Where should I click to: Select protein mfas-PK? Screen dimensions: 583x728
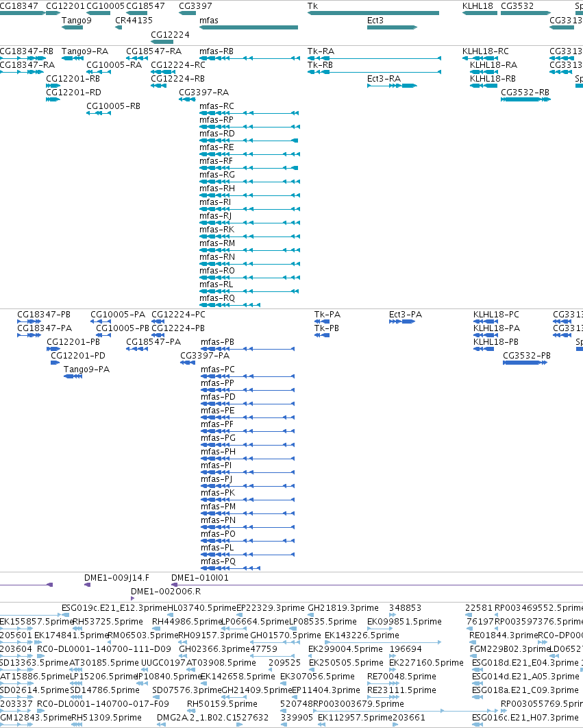click(x=218, y=493)
